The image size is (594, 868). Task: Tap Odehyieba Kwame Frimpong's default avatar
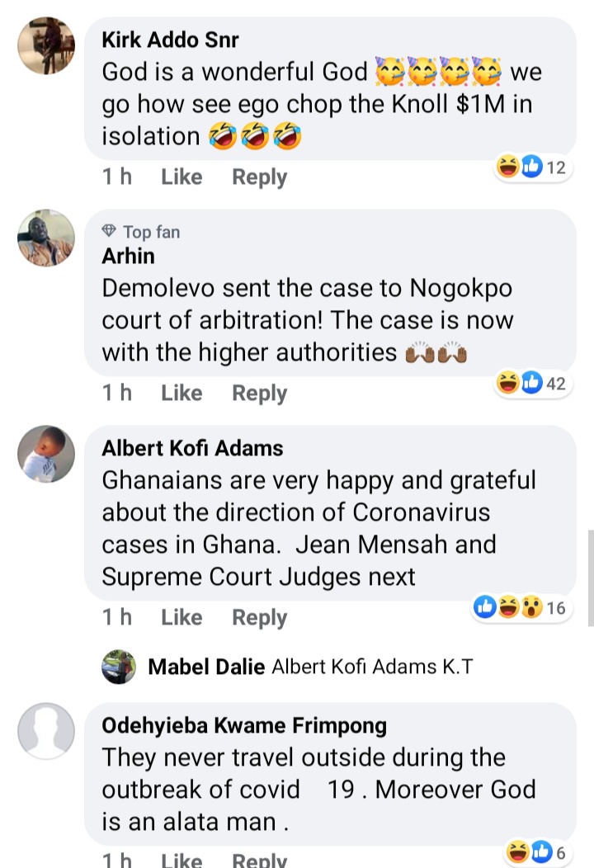click(x=46, y=731)
